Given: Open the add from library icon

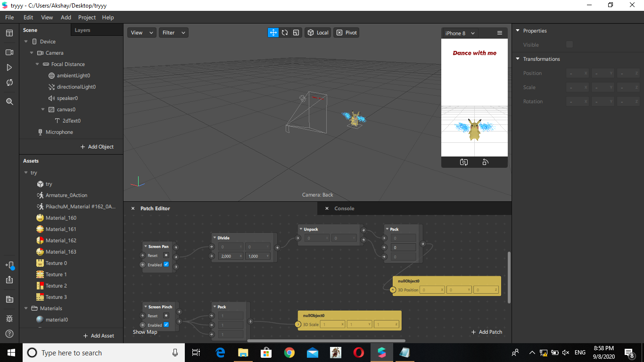Looking at the screenshot, I should pyautogui.click(x=9, y=299).
